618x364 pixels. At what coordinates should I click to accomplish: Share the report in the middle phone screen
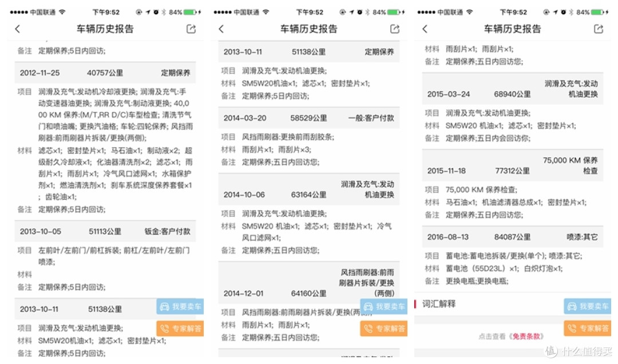tap(395, 29)
